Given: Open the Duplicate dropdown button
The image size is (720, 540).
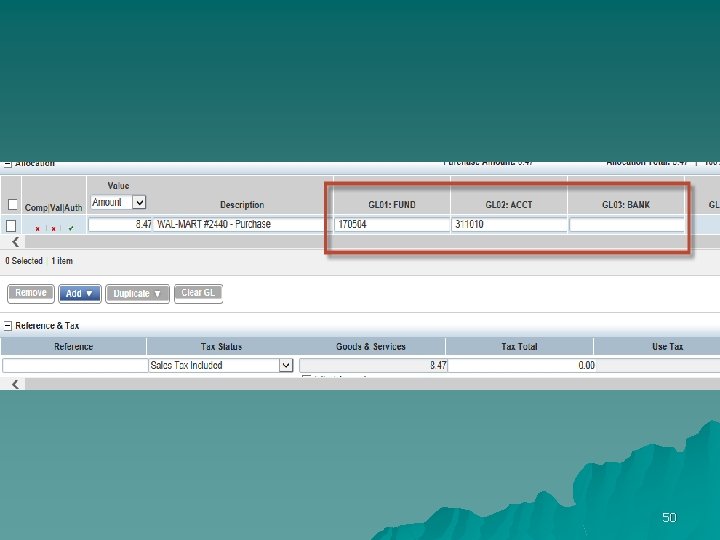Looking at the screenshot, I should coord(137,293).
